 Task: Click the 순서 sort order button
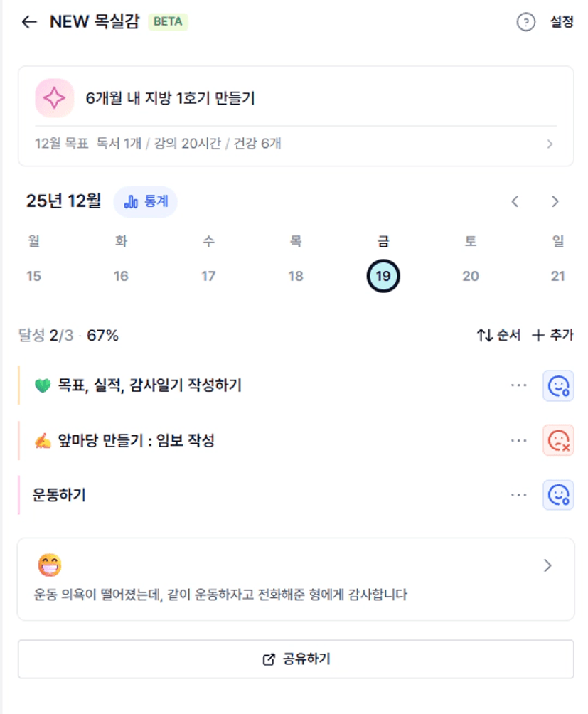click(498, 335)
